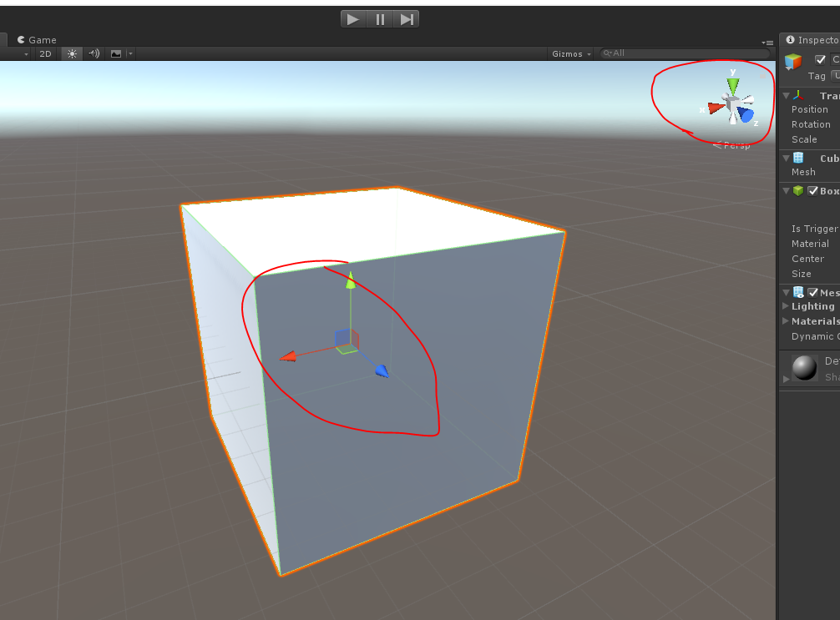Open the Gizmos dropdown
The height and width of the screenshot is (620, 840).
click(x=571, y=53)
